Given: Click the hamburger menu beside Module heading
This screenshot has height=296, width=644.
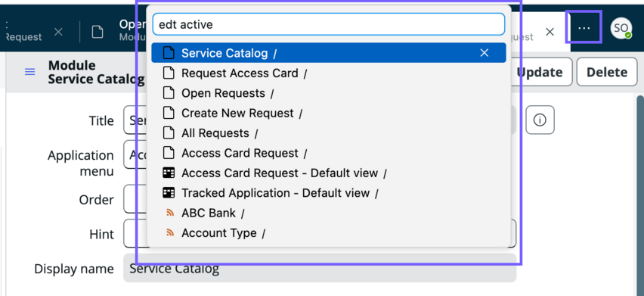Looking at the screenshot, I should [x=30, y=72].
